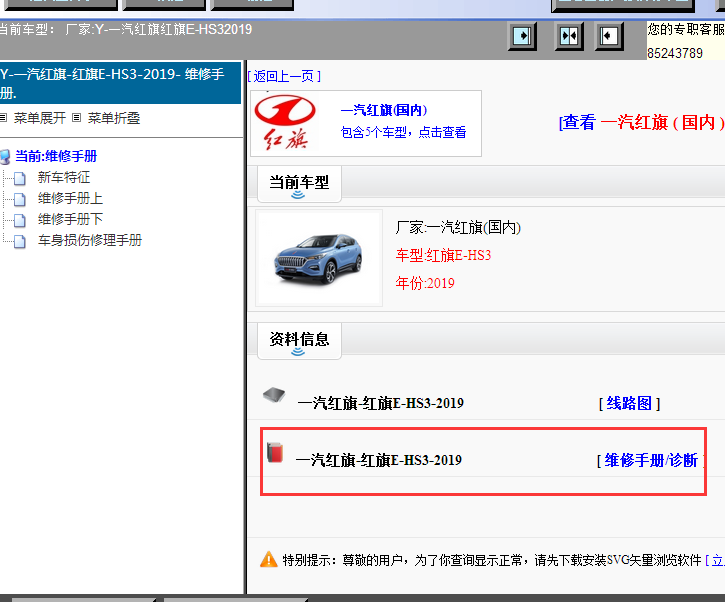Screen dimensions: 725x602
Task: Click the 返回上一页 back link
Action: click(284, 76)
